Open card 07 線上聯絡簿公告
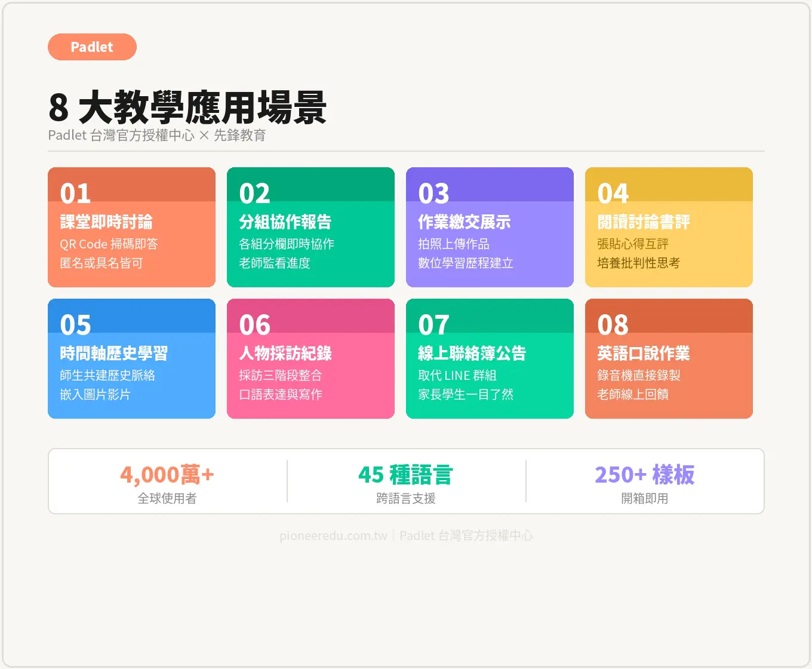The height and width of the screenshot is (669, 812). [x=490, y=358]
